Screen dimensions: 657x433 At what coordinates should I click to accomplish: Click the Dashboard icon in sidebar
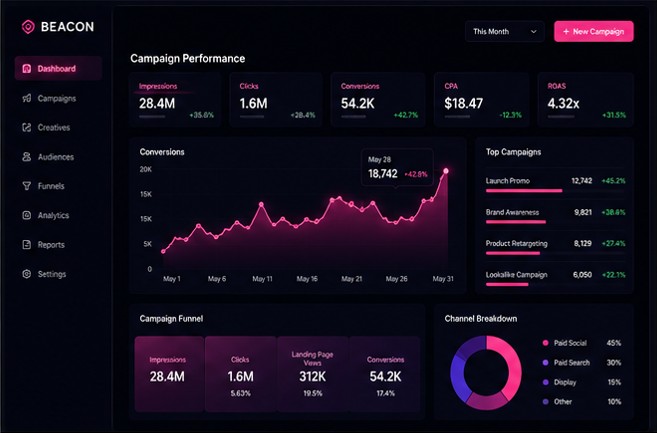(x=26, y=69)
